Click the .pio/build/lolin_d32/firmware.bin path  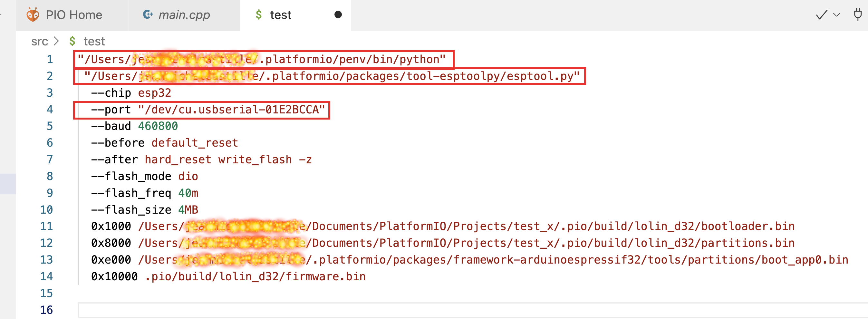(x=255, y=276)
